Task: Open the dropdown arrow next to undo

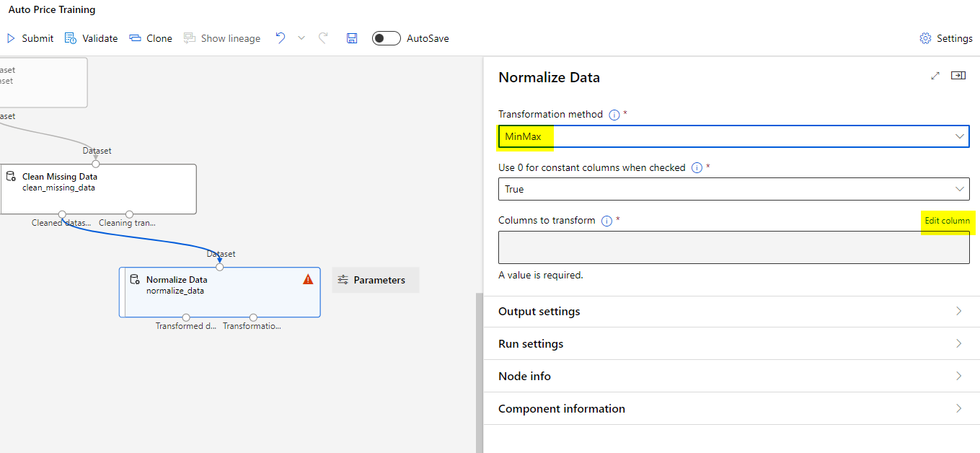Action: 301,38
